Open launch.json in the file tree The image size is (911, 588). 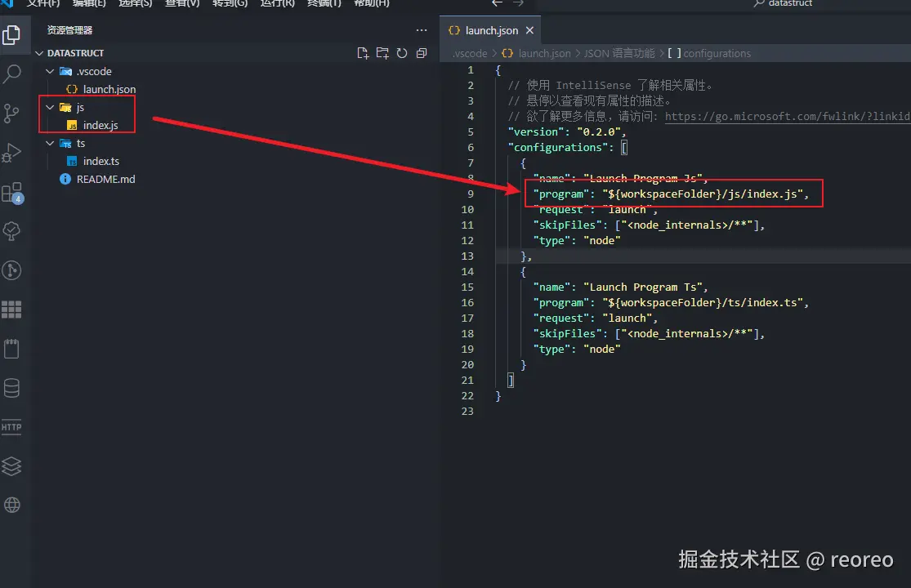click(109, 89)
